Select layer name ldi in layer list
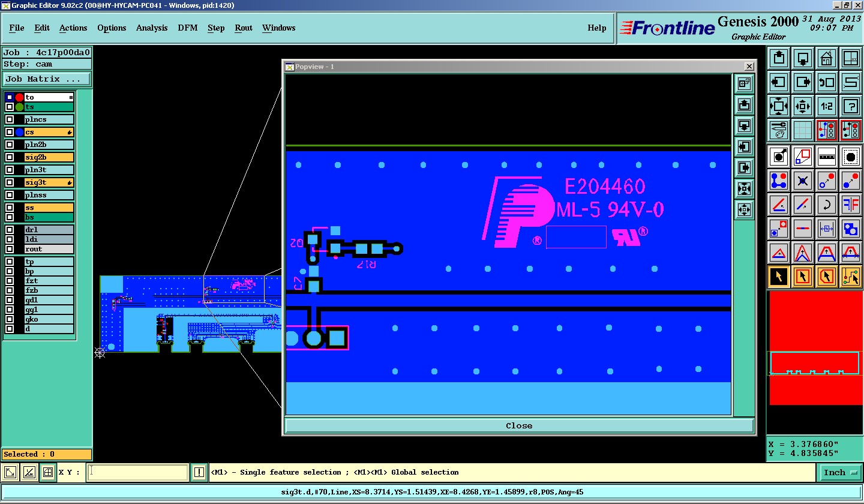The width and height of the screenshot is (864, 504). pyautogui.click(x=49, y=239)
